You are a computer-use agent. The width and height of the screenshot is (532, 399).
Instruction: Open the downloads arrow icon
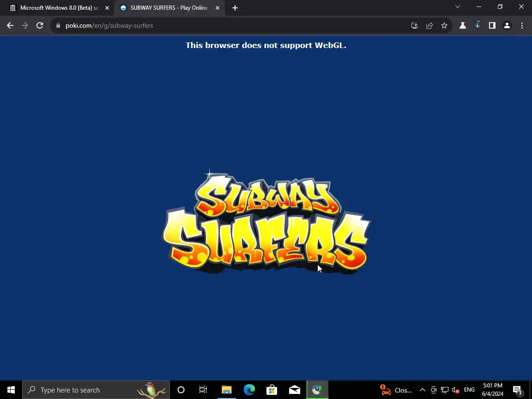pyautogui.click(x=478, y=25)
